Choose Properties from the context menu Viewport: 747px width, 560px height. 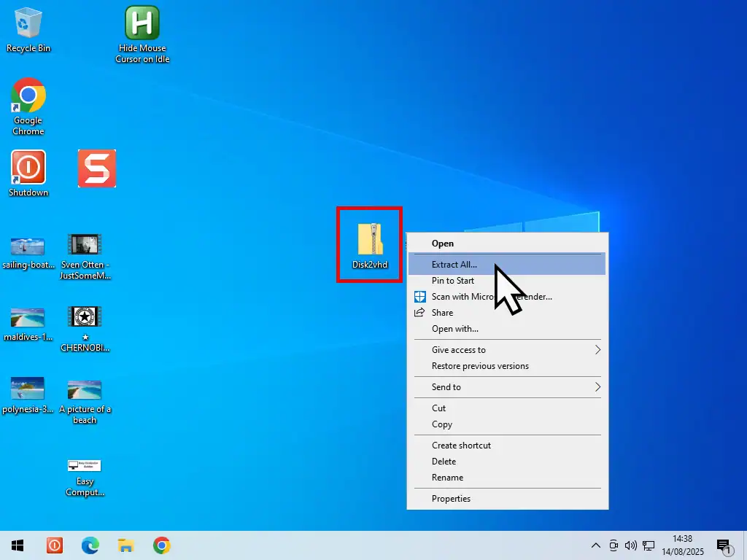point(451,499)
